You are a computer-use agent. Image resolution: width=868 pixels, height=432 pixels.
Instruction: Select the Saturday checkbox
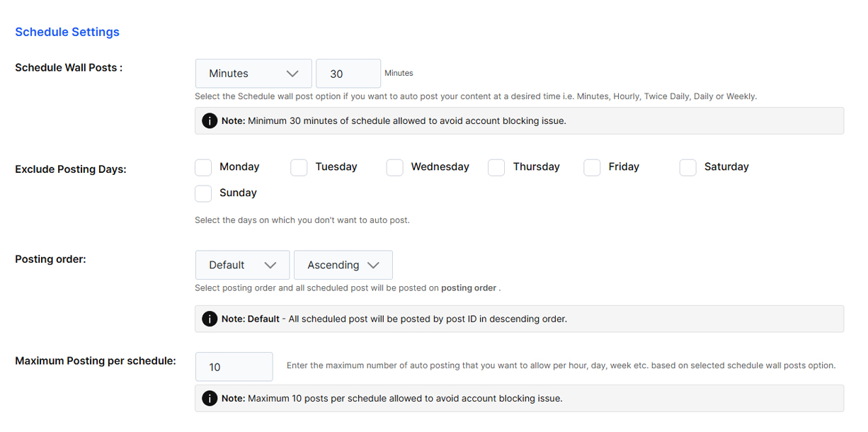[688, 167]
